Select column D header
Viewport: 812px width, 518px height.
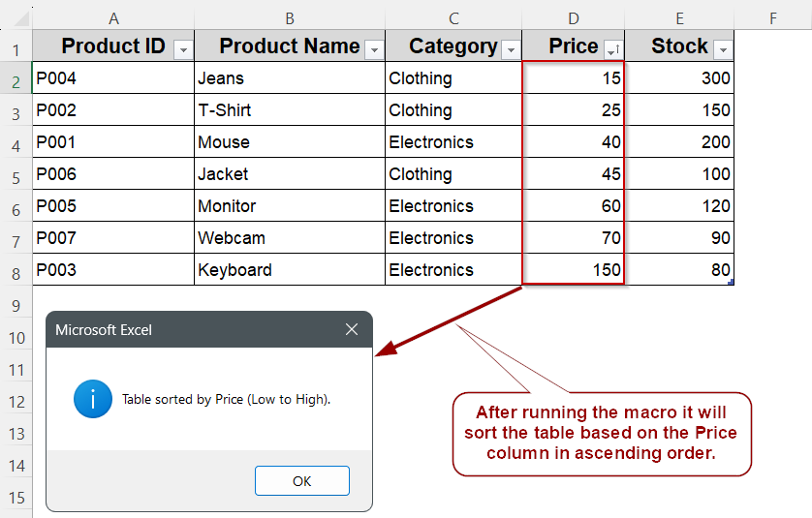[x=574, y=17]
